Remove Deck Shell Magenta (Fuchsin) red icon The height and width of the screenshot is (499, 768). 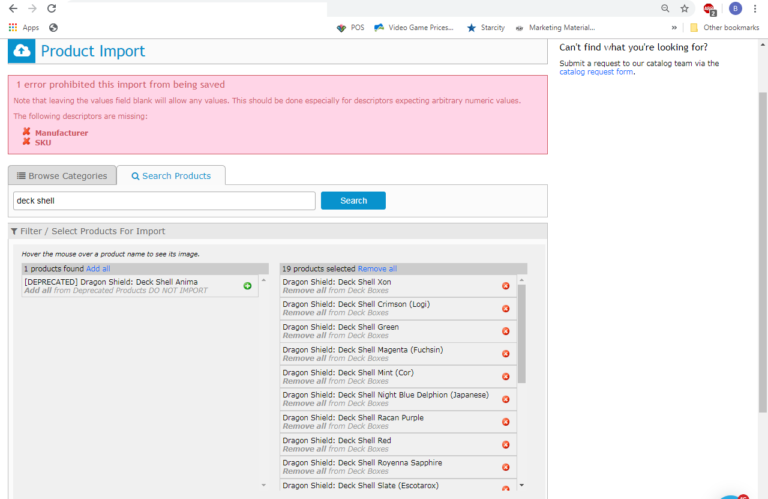pyautogui.click(x=505, y=354)
